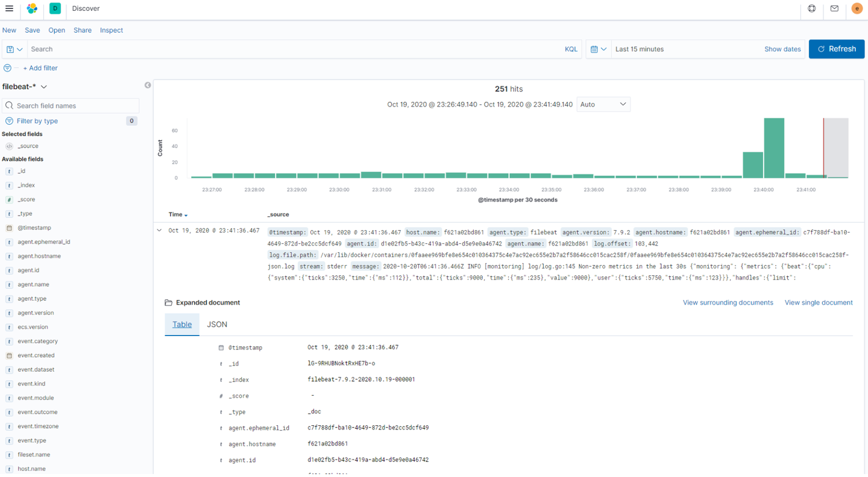Click the # icon in _score table row

click(221, 396)
